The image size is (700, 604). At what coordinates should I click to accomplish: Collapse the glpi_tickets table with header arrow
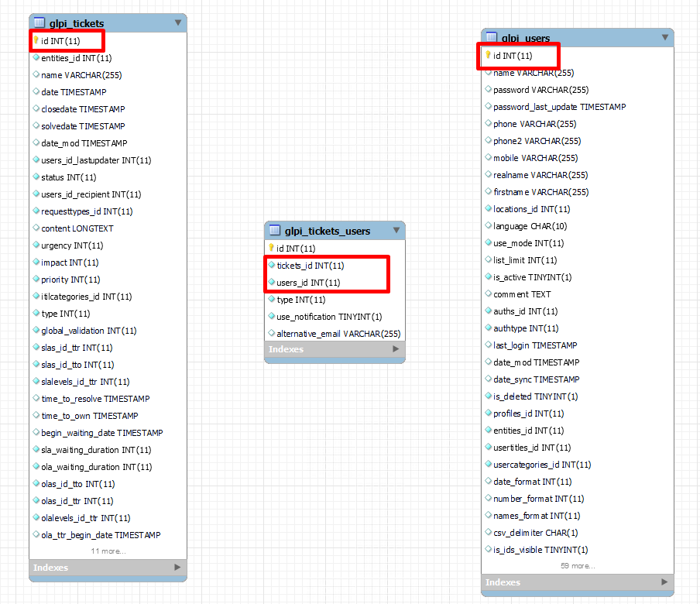click(177, 22)
